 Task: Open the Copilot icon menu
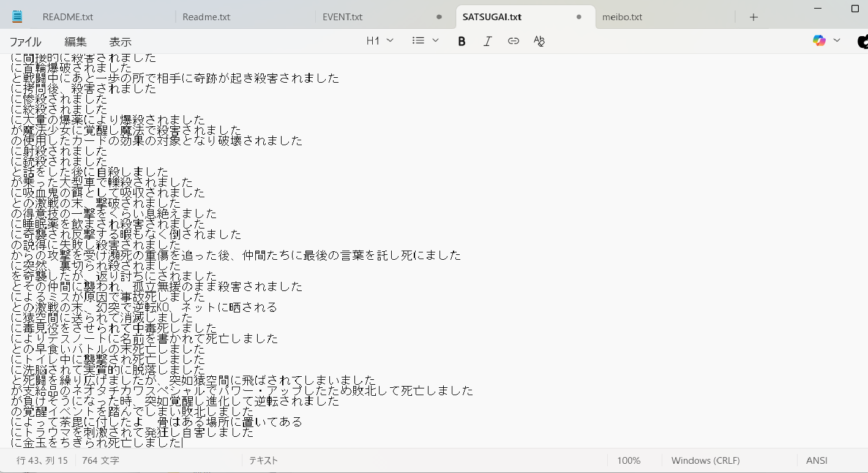819,40
